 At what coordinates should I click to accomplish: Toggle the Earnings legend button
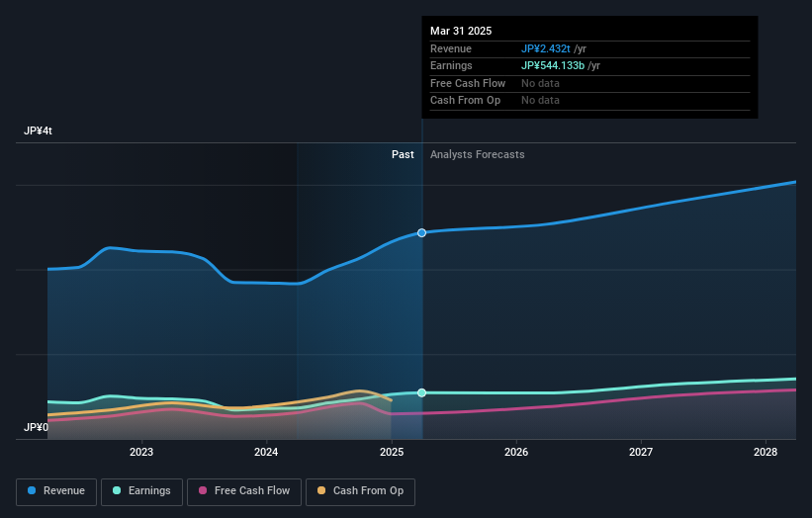point(141,491)
